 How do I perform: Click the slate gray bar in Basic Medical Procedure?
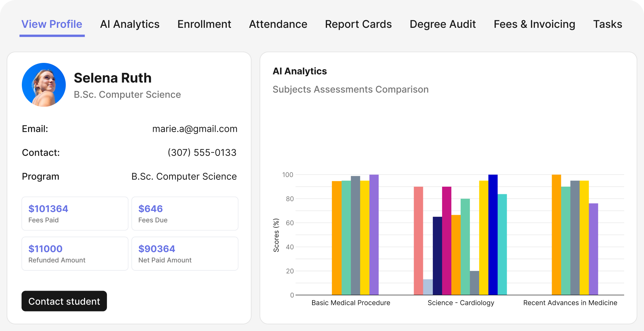[355, 235]
